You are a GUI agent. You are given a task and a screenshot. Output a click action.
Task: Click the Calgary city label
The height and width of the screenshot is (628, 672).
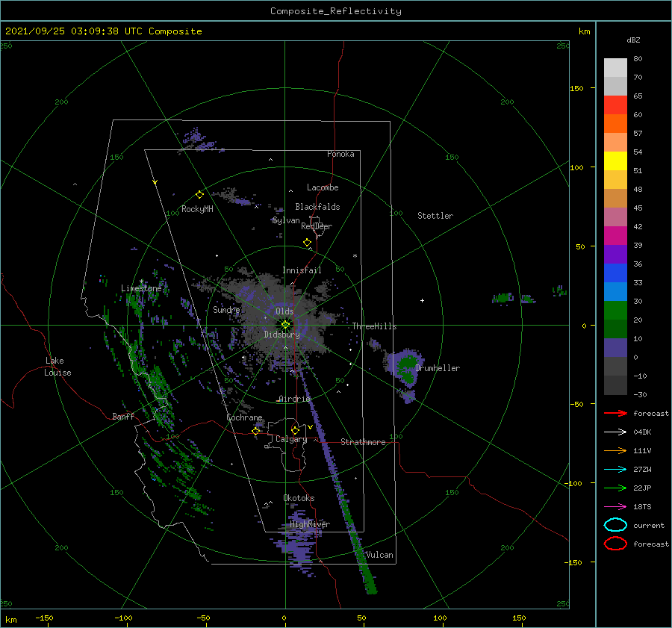(291, 439)
